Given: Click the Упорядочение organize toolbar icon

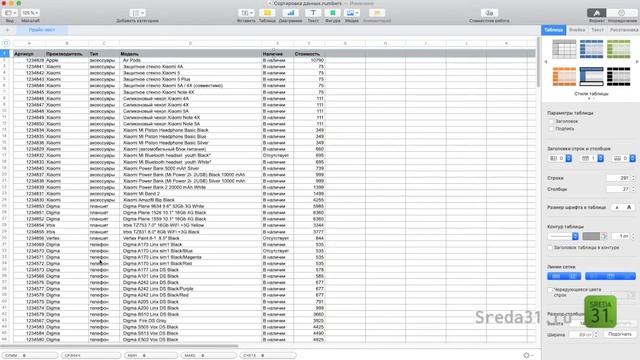Looking at the screenshot, I should [x=622, y=13].
